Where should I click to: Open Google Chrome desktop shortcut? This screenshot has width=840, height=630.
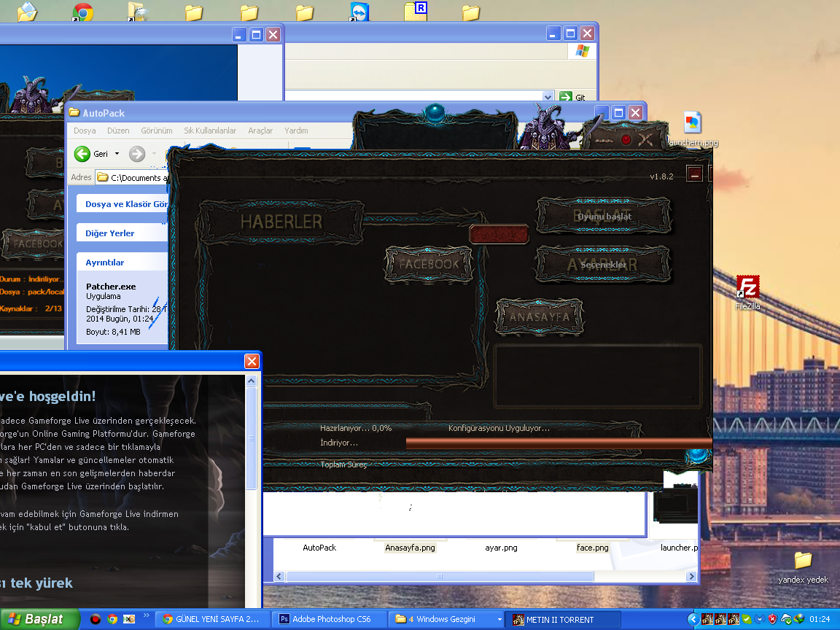pos(82,12)
